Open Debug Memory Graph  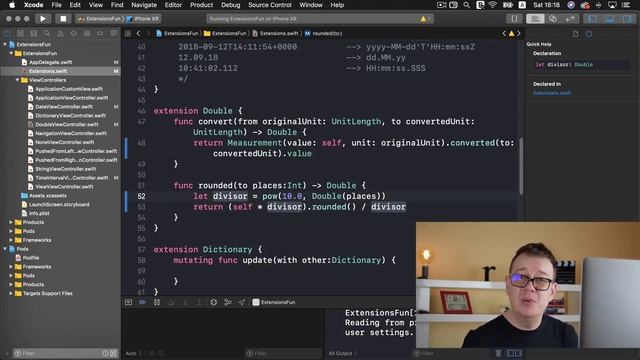click(x=228, y=302)
